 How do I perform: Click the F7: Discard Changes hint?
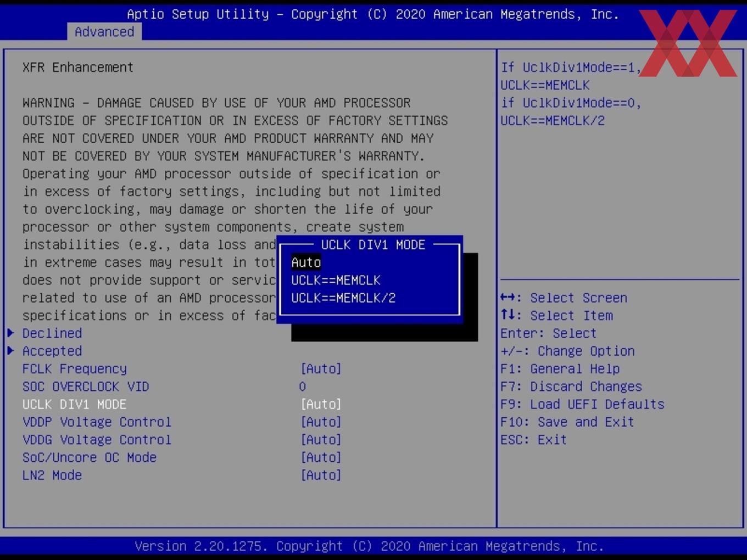pos(571,387)
